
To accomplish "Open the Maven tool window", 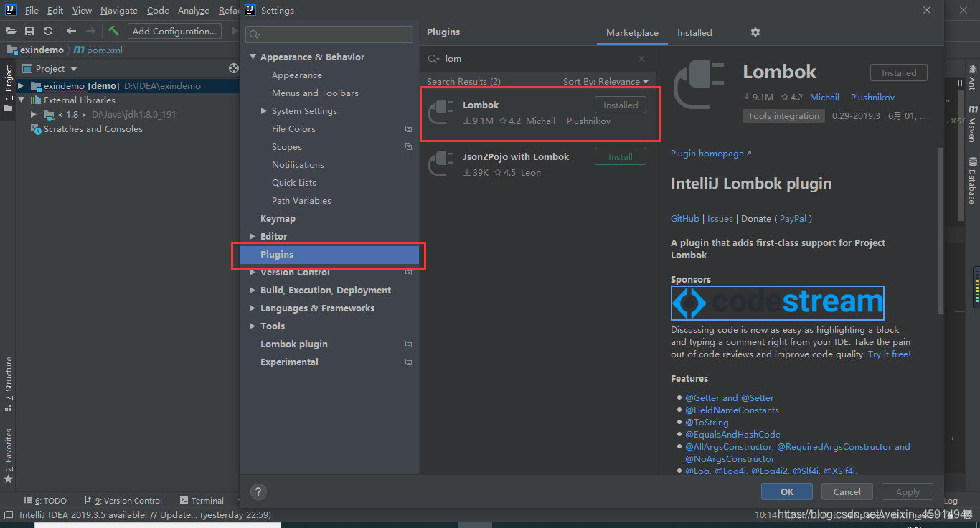I will pos(973,124).
